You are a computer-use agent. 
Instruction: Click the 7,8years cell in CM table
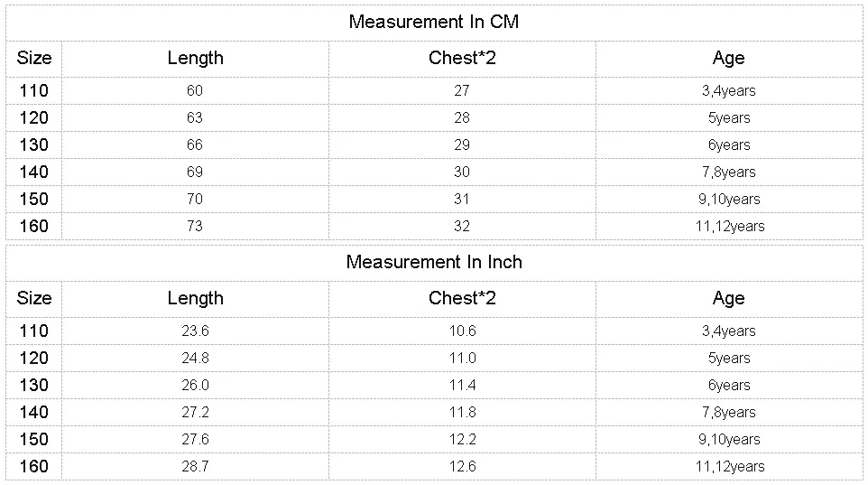[729, 172]
